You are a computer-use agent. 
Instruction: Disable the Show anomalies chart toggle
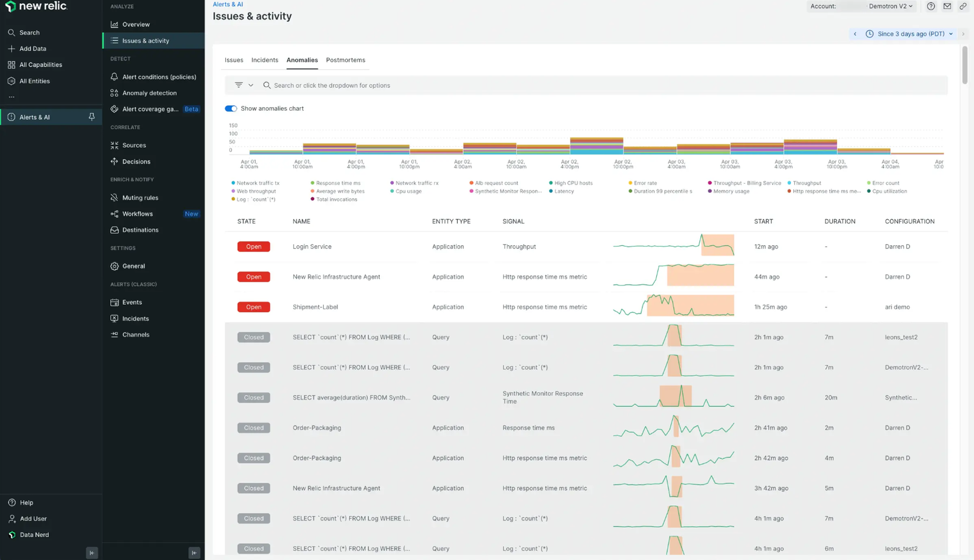point(231,108)
